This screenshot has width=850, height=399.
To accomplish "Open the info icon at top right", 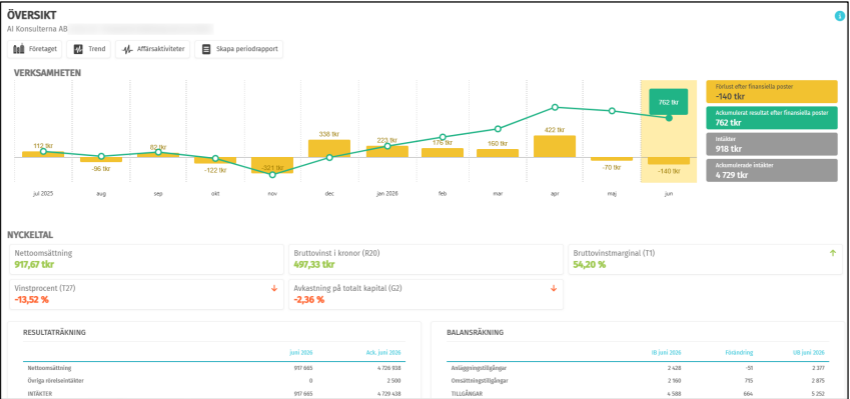I will coord(839,16).
